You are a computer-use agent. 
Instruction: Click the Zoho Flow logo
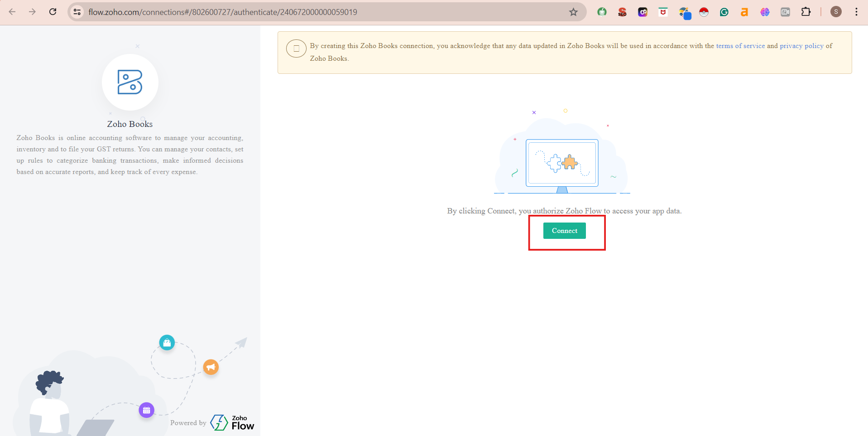[232, 422]
